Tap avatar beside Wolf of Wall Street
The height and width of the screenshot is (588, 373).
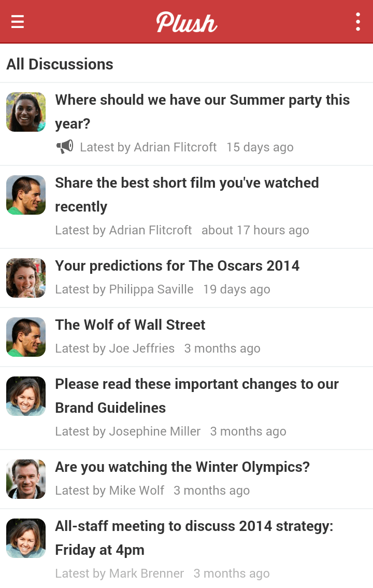tap(26, 337)
